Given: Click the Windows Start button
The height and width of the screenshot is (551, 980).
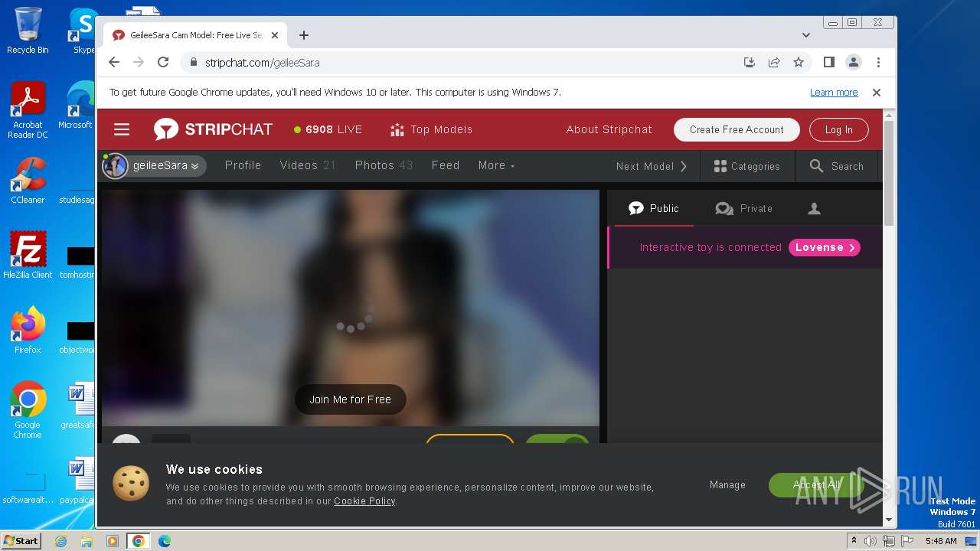Looking at the screenshot, I should pyautogui.click(x=21, y=540).
